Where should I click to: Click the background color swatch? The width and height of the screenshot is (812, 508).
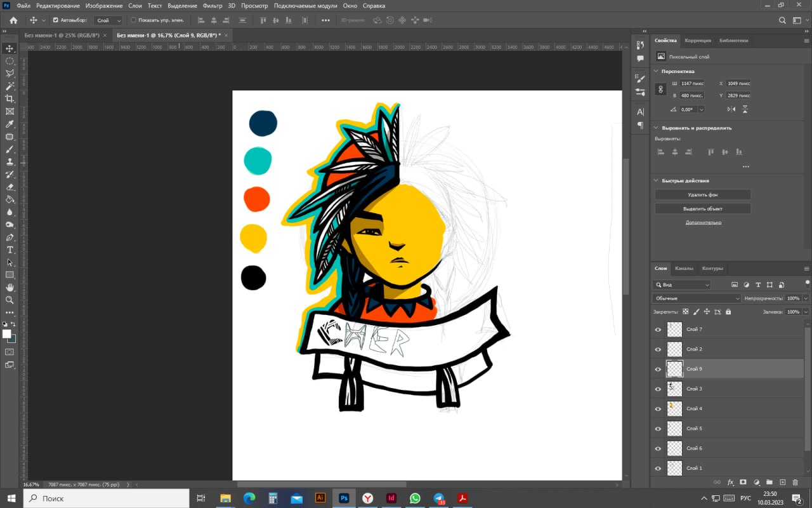pos(12,339)
